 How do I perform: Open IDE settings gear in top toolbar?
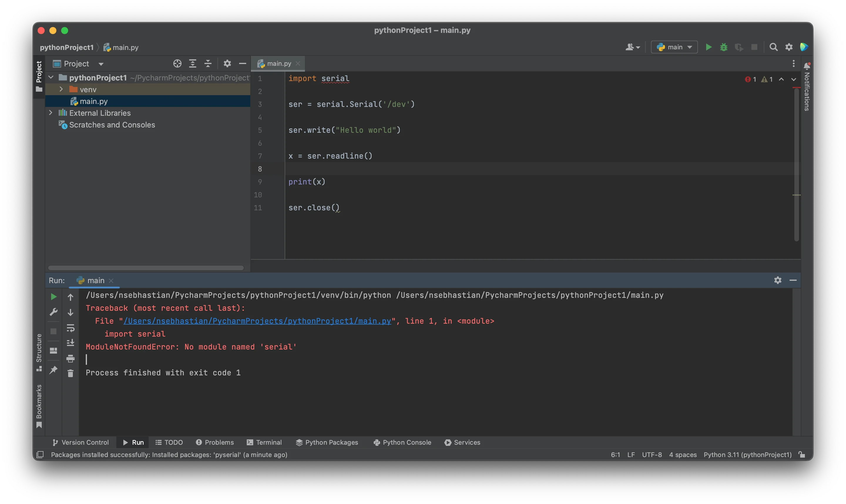coord(789,47)
